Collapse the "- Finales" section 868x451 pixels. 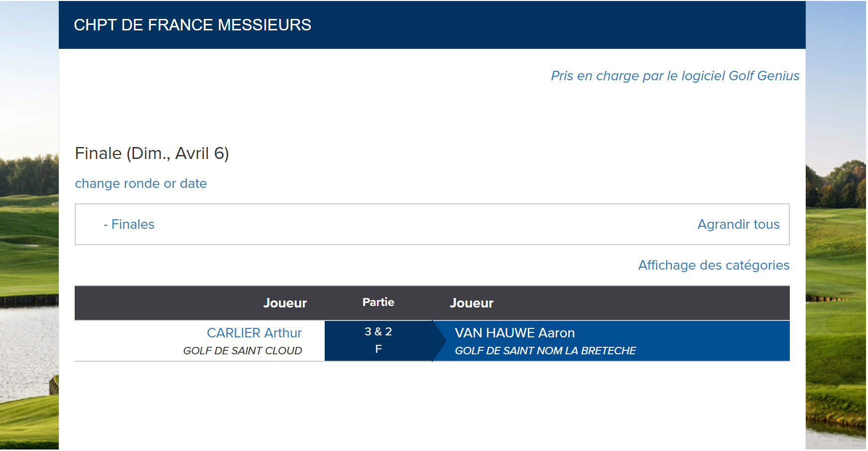click(129, 224)
